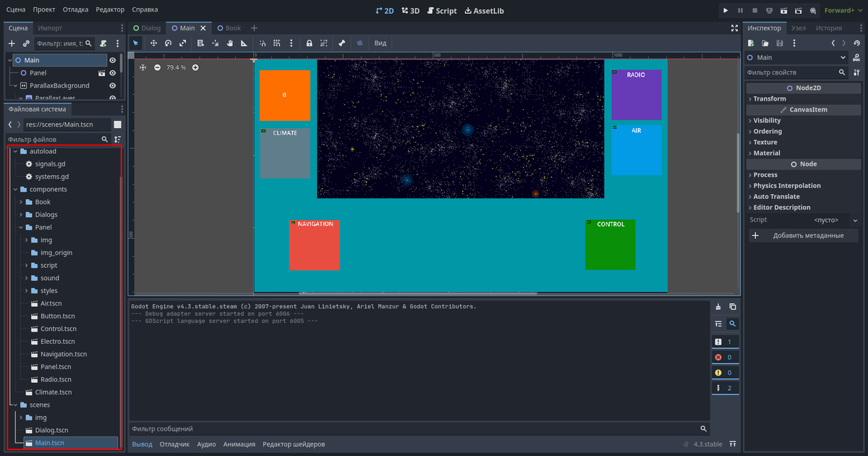868x456 pixels.
Task: Group the selected node's children
Action: click(x=323, y=43)
